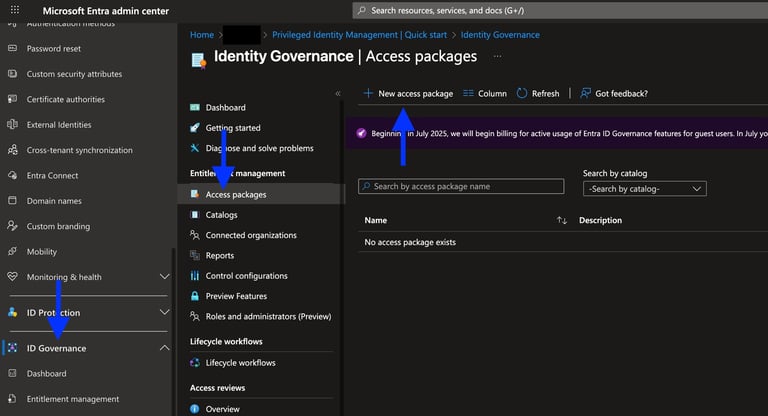The image size is (768, 416).
Task: Click New access package button
Action: click(x=408, y=93)
